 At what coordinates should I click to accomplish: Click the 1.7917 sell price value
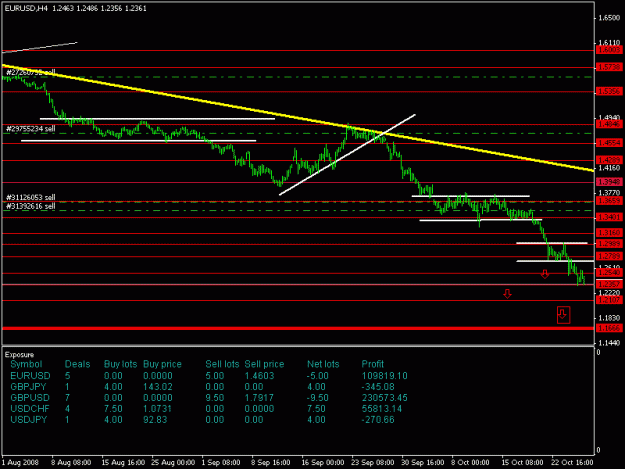coord(259,398)
